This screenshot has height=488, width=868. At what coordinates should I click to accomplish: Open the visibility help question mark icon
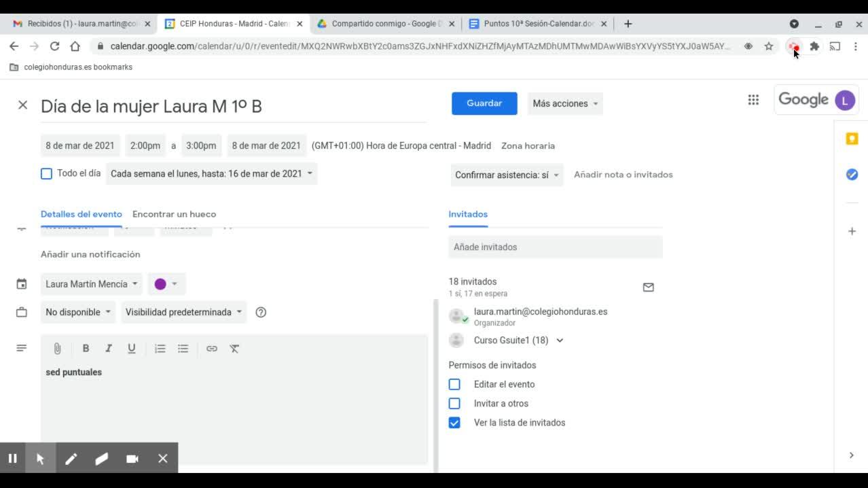[261, 313]
